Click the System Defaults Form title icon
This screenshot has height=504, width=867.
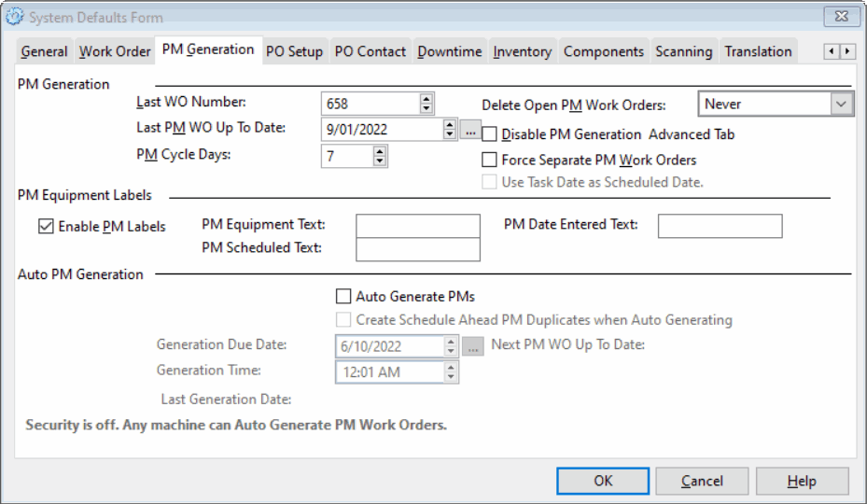(14, 17)
